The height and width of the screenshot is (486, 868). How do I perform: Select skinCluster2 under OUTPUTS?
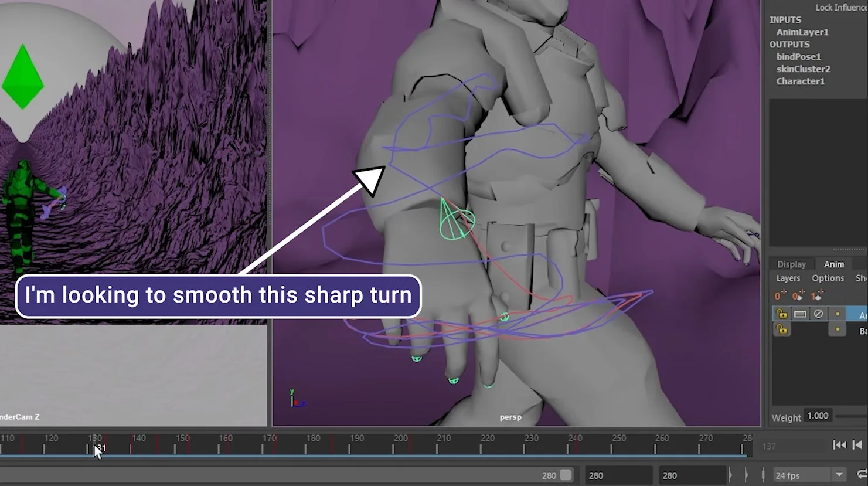pos(804,69)
